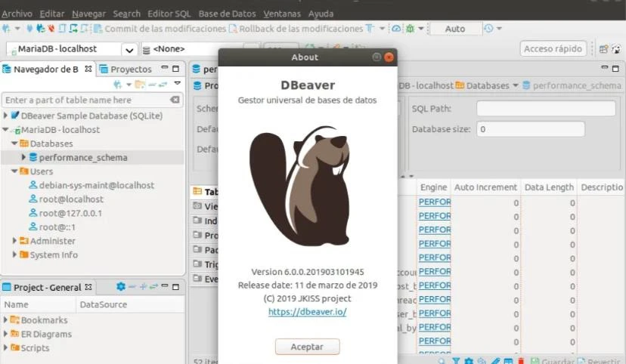Click the Rollback de las modificaciones button
The width and height of the screenshot is (626, 364).
click(x=296, y=29)
